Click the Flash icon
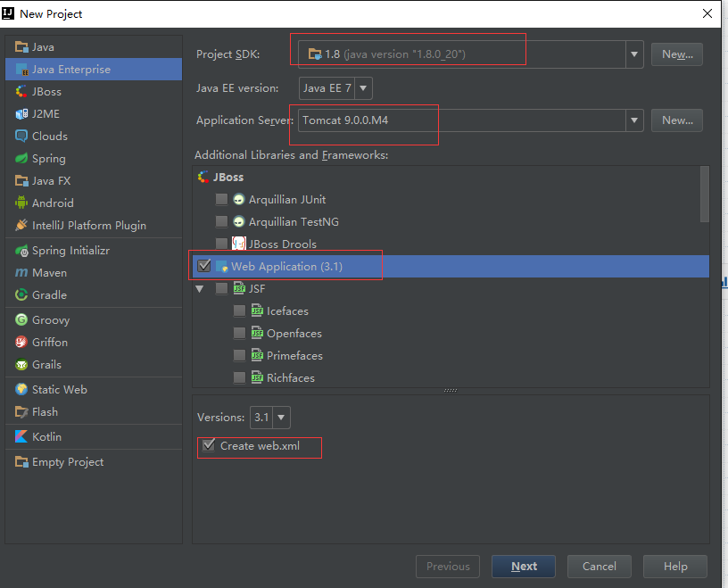Screen dimensions: 728x588 (21, 411)
